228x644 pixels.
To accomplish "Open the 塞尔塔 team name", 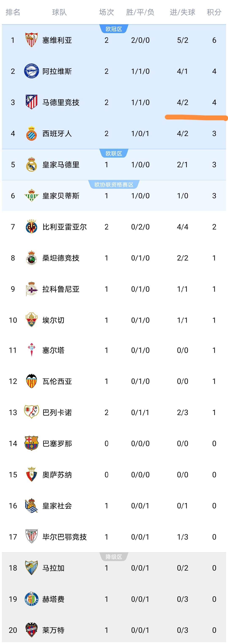I will pos(53,350).
